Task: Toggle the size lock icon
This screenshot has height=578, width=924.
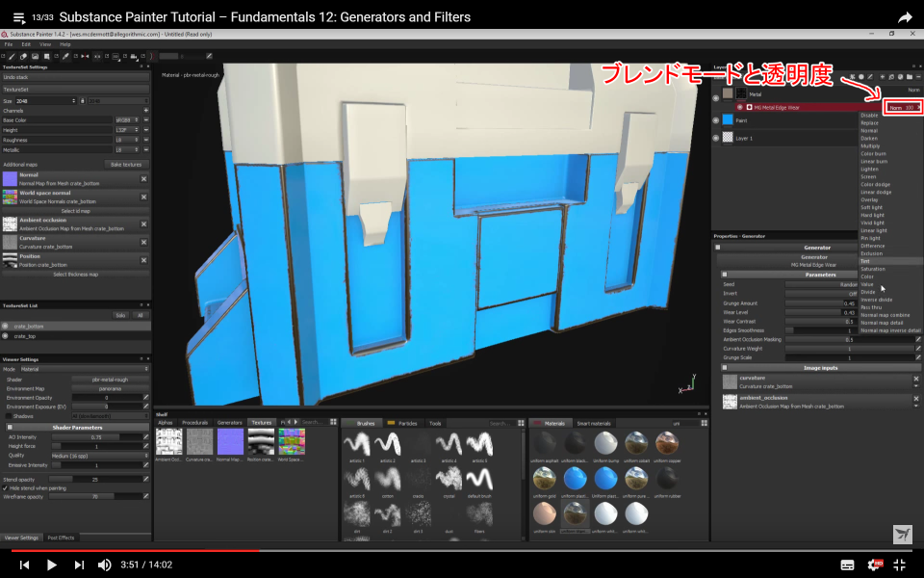Action: (83, 101)
